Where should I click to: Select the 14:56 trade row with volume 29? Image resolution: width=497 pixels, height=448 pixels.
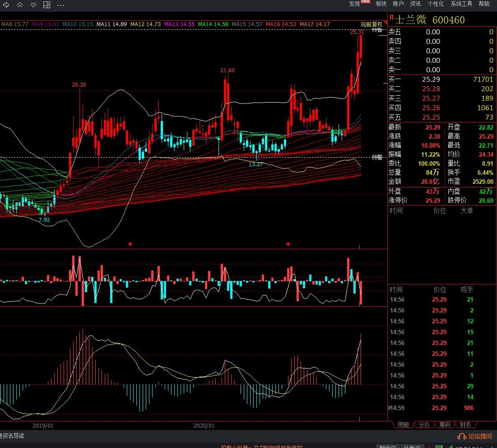[x=441, y=386]
